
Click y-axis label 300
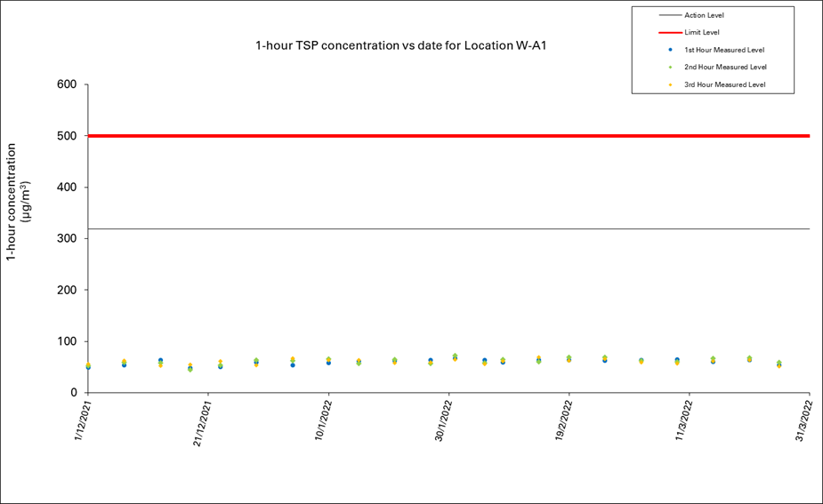(x=67, y=238)
